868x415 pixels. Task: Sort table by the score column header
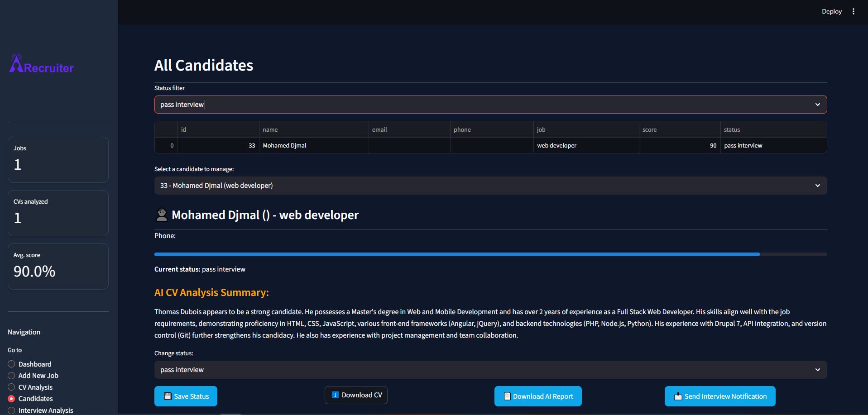point(649,129)
